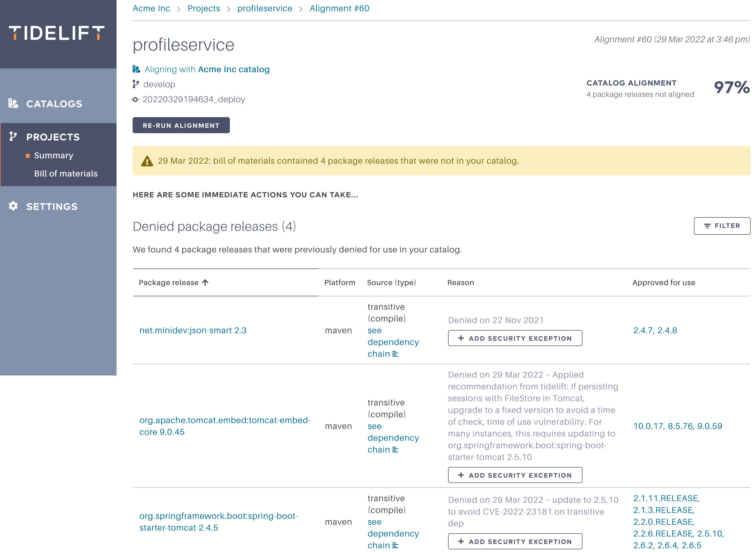
Task: See dependency chain for spring-boot-starter-tomcat
Action: [393, 533]
